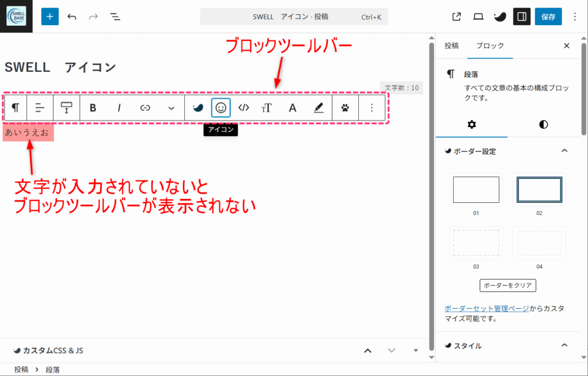The image size is (588, 376).
Task: Select border style 03
Action: 476,243
